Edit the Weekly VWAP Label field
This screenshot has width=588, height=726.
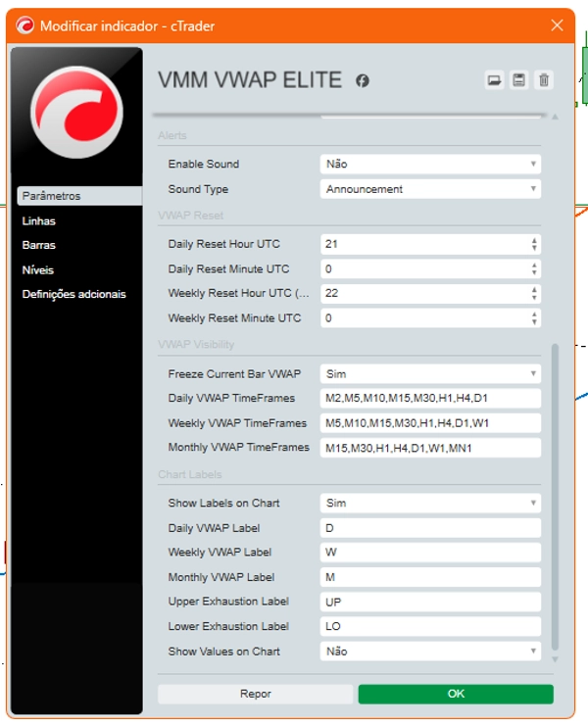430,553
